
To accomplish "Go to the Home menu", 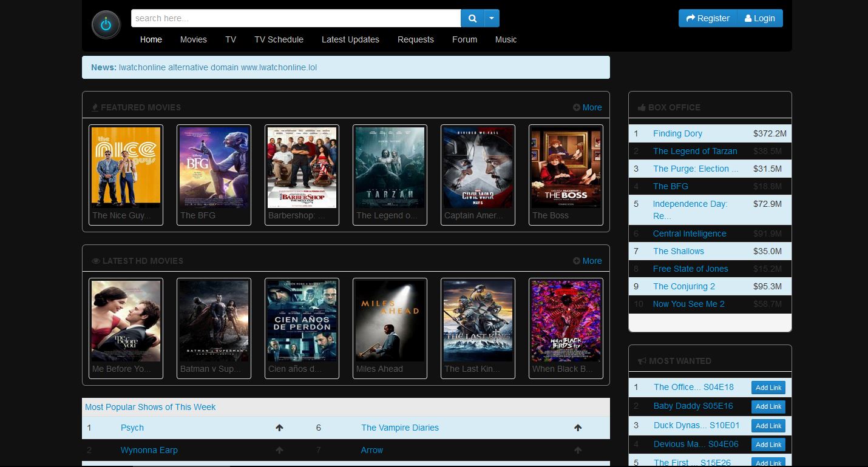I will [151, 39].
